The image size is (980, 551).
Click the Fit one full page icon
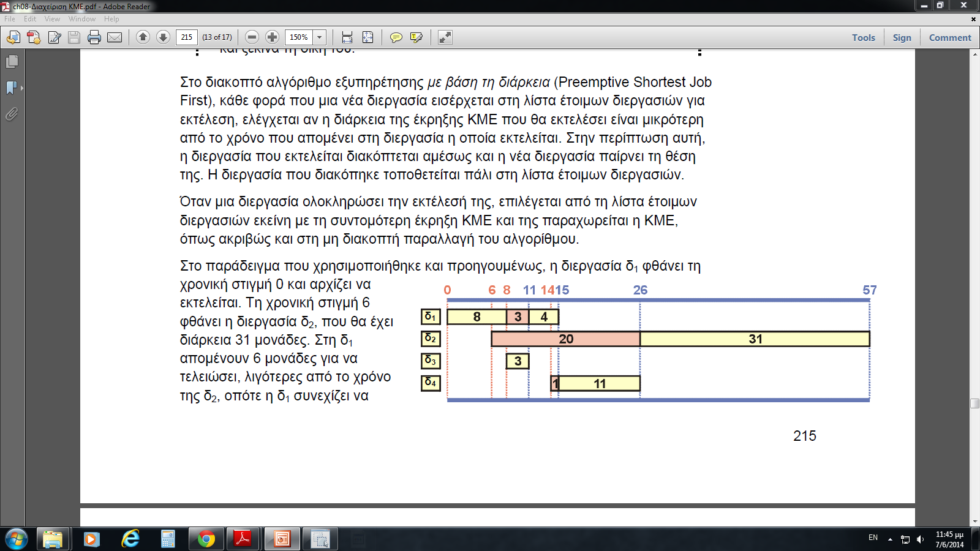pyautogui.click(x=367, y=37)
